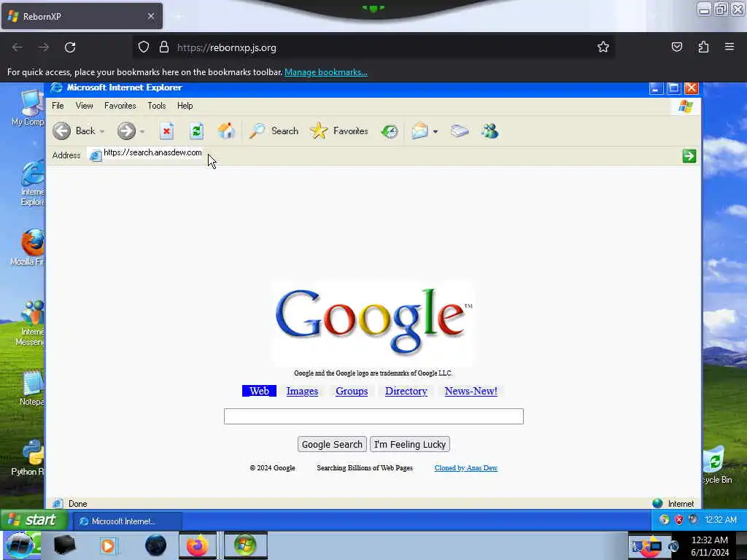Open the Search magnifier toolbar button
The image size is (747, 560).
(x=274, y=131)
